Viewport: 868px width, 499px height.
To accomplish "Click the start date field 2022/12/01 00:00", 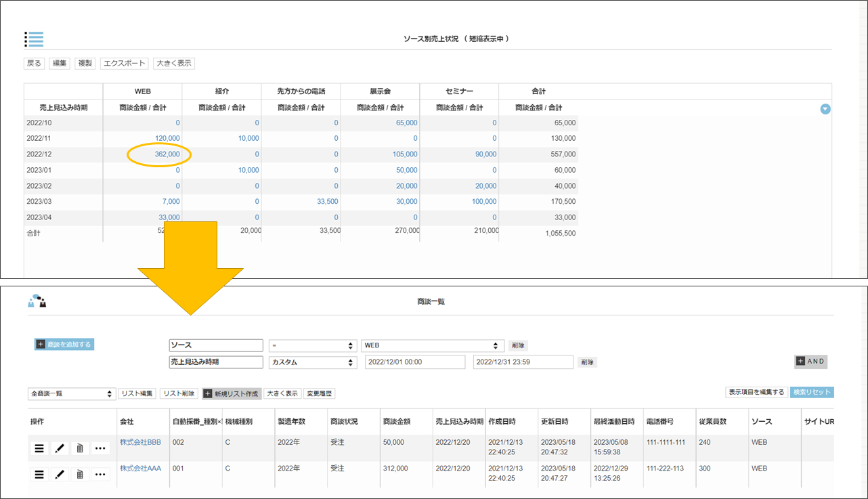I will [x=415, y=362].
